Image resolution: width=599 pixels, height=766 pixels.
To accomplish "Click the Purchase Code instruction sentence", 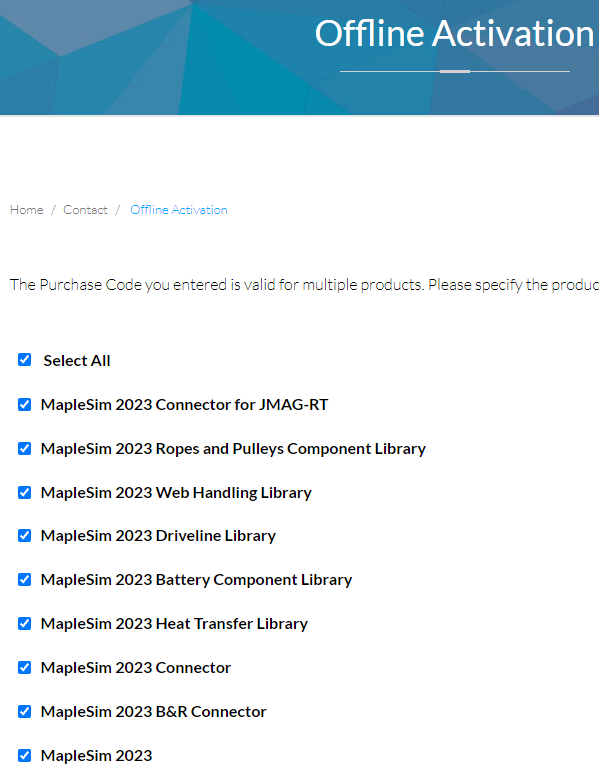I will tap(304, 285).
